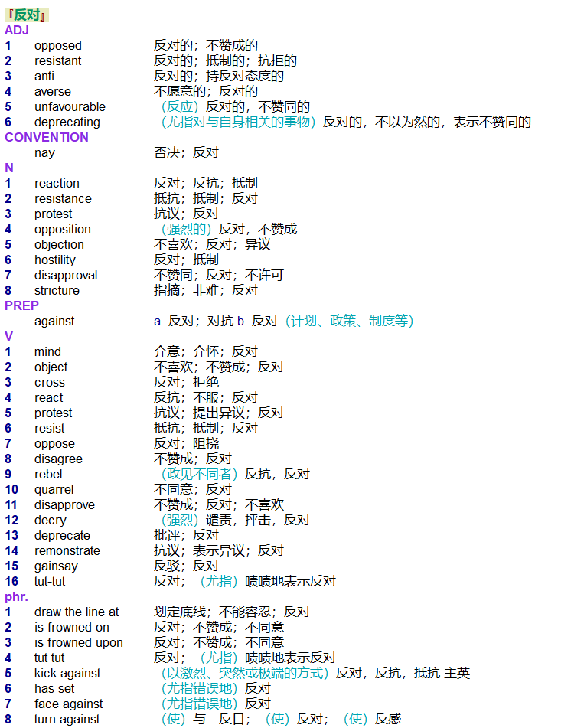Select the noun 'hostility'
Screen dimensions: 571x728
[55, 260]
